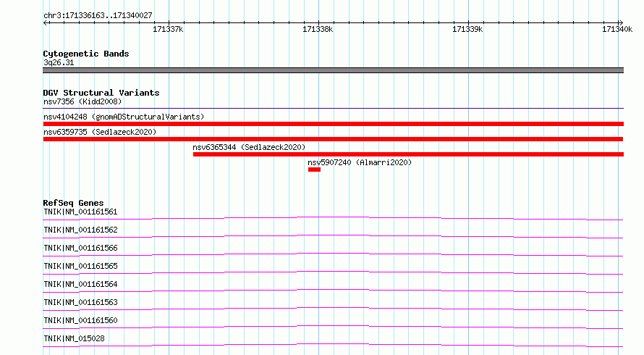Viewport: 644px width, 355px height.
Task: Open variant nsv6359735 (Sedlazeck2020) label
Action: pyautogui.click(x=100, y=132)
